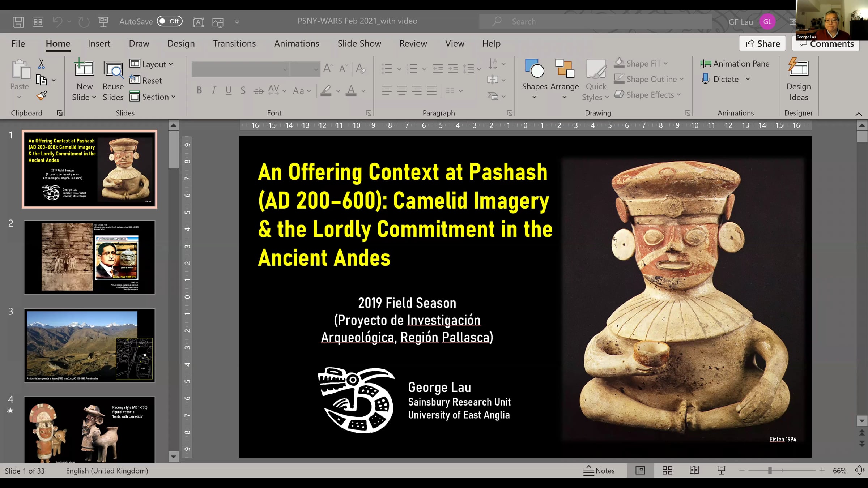868x488 pixels.
Task: Decrease font size with the small A icon
Action: pos(343,68)
